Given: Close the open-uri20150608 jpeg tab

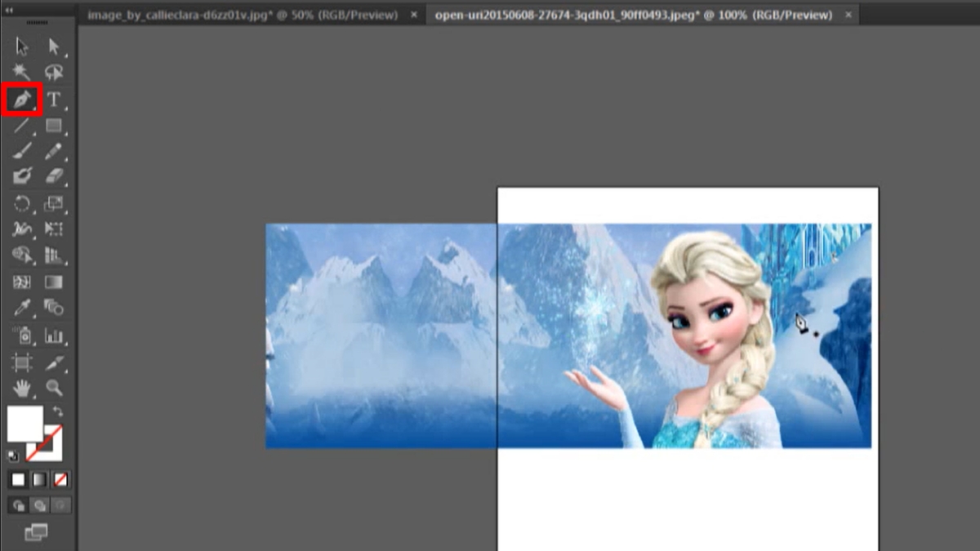Looking at the screenshot, I should click(x=849, y=15).
